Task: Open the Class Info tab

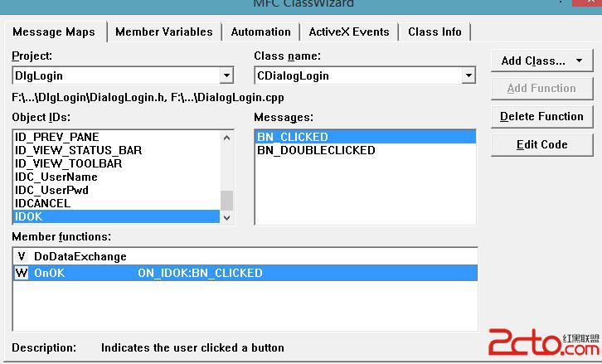Action: click(x=435, y=32)
